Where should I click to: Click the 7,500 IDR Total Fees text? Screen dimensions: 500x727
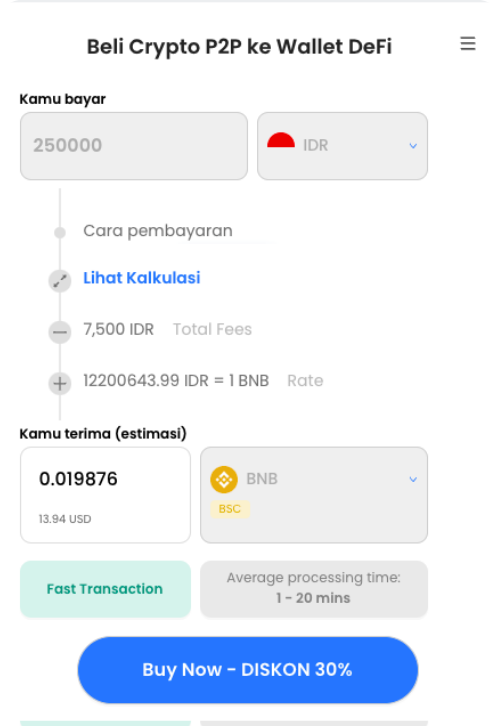[167, 329]
